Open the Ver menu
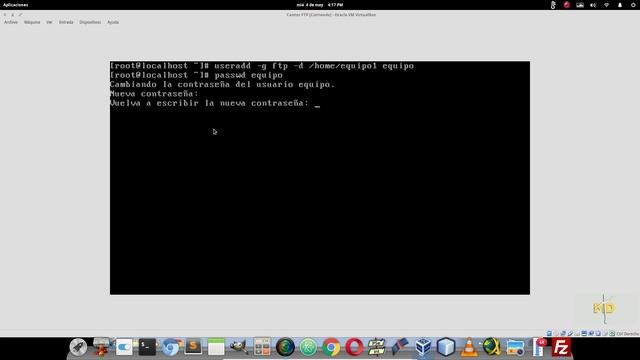The image size is (640, 360). pos(49,22)
